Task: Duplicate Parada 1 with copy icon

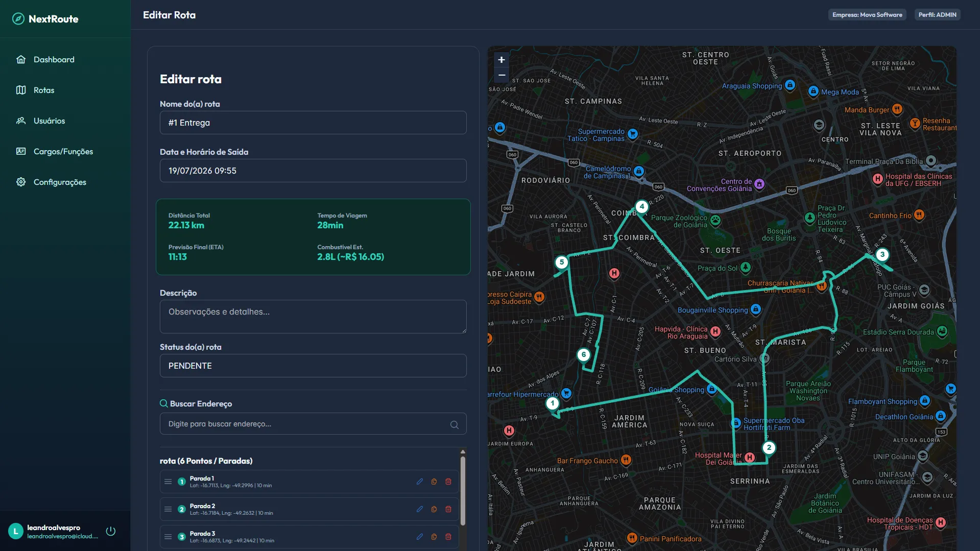Action: (x=434, y=482)
